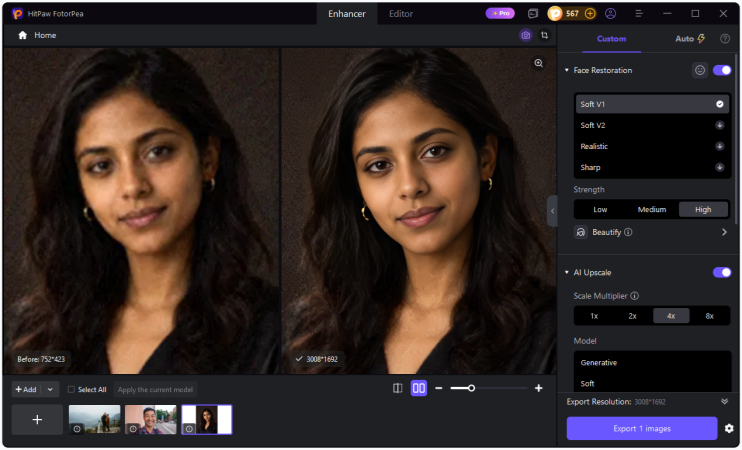
Task: Click Export 1 images button
Action: click(x=642, y=429)
